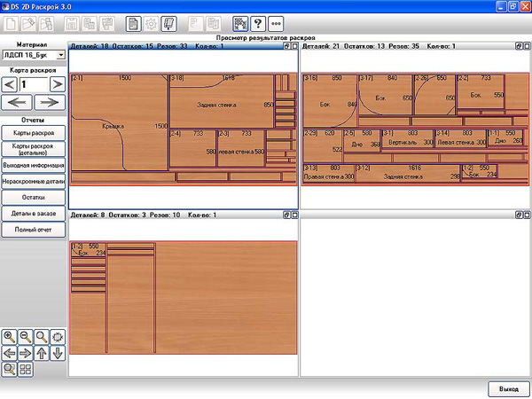
Task: Click the help question mark toolbar icon
Action: 258,24
